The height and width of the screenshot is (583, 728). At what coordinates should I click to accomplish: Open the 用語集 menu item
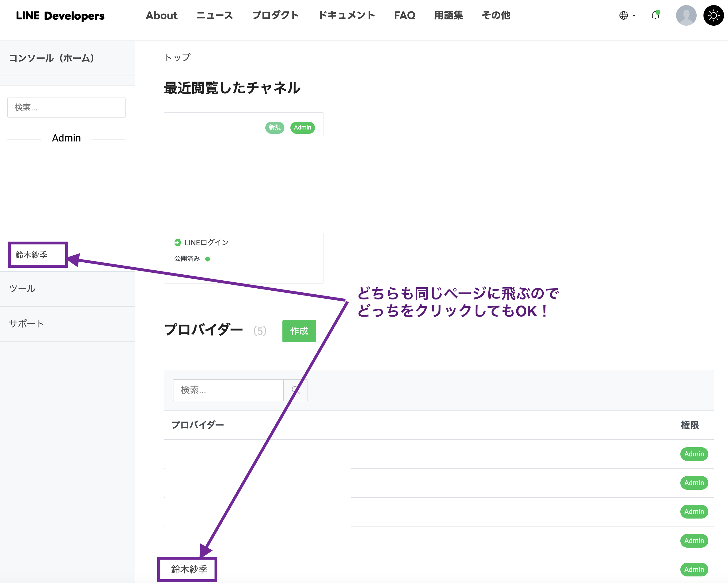point(448,15)
